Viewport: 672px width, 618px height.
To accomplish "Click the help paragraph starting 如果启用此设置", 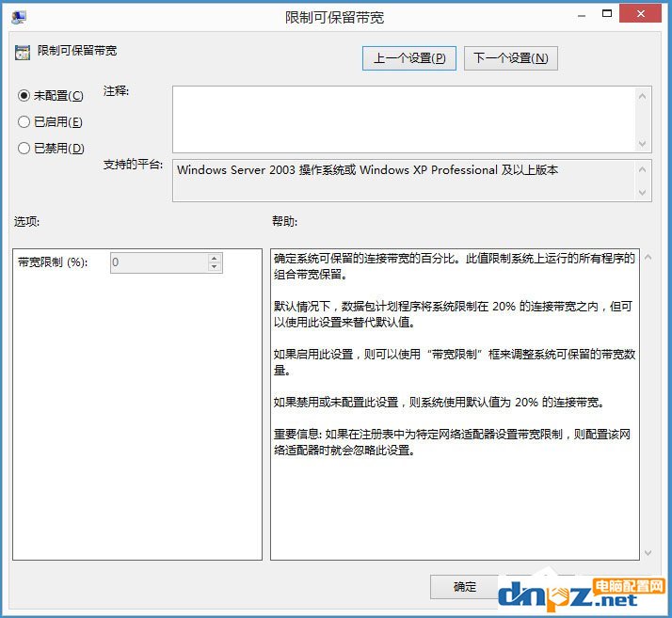I will tap(455, 362).
